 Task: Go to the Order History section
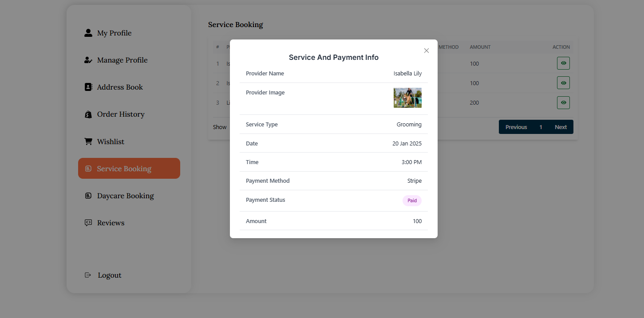tap(121, 114)
